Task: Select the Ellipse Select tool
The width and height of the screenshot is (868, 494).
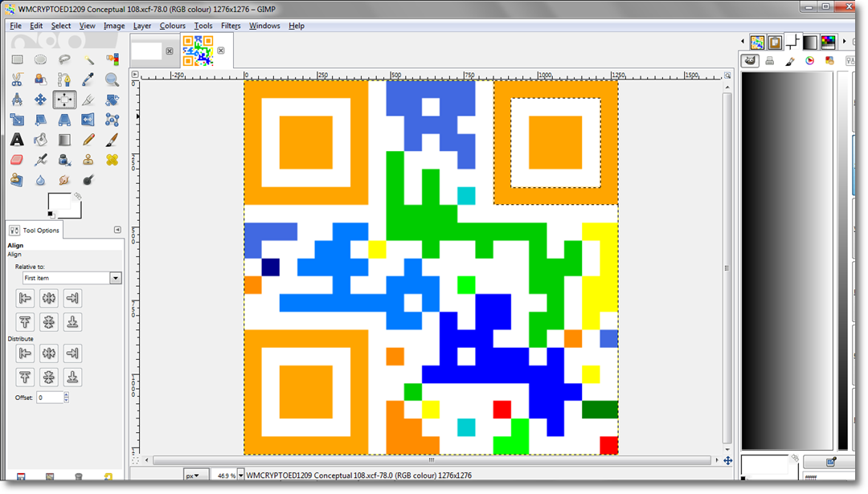Action: (40, 59)
